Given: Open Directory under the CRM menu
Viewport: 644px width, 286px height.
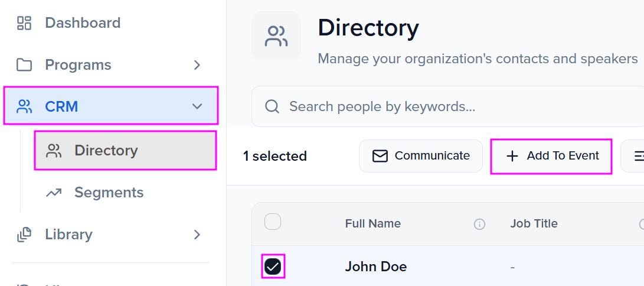Looking at the screenshot, I should pos(106,151).
